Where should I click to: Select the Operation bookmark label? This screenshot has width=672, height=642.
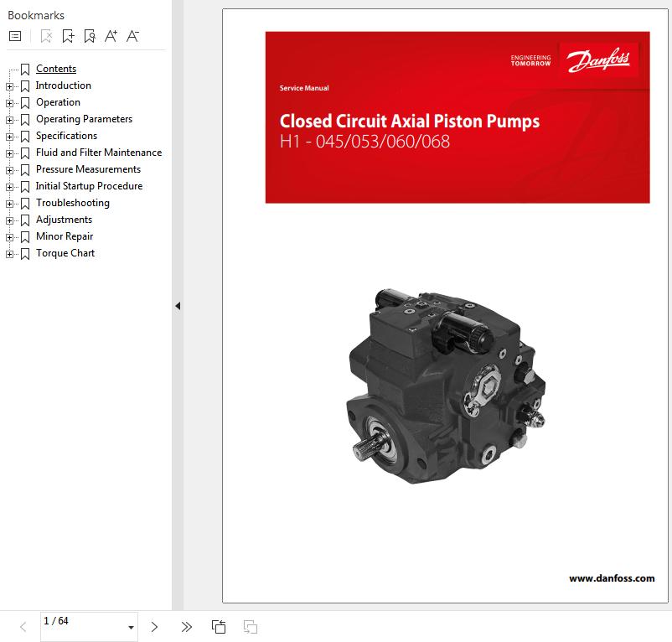pyautogui.click(x=59, y=102)
